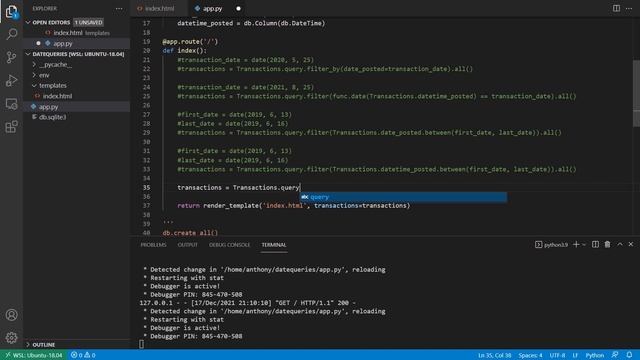This screenshot has height=360, width=640.
Task: Collapse the Open Editors section
Action: click(x=28, y=22)
